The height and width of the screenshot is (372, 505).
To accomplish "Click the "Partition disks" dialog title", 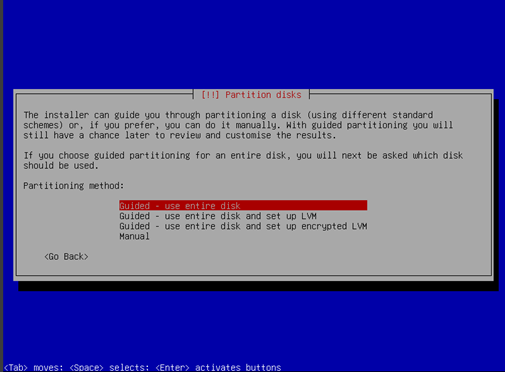I will [263, 95].
